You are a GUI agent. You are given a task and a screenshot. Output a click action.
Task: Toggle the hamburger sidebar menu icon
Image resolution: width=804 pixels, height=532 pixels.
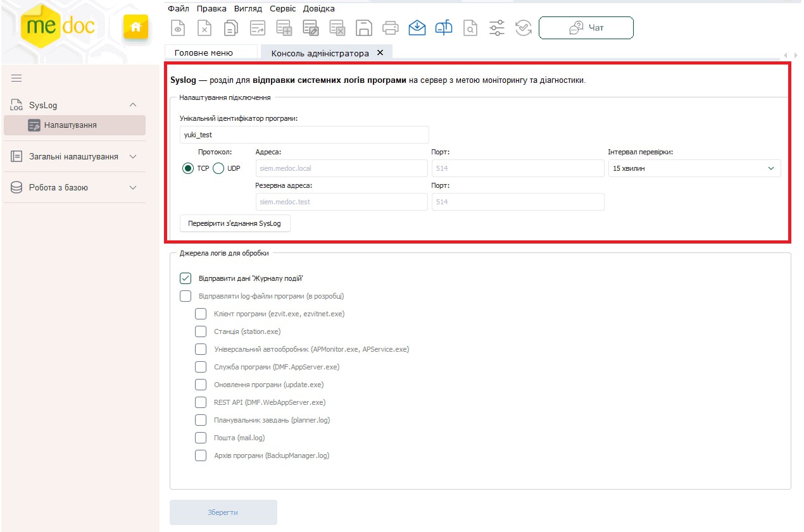(x=16, y=78)
